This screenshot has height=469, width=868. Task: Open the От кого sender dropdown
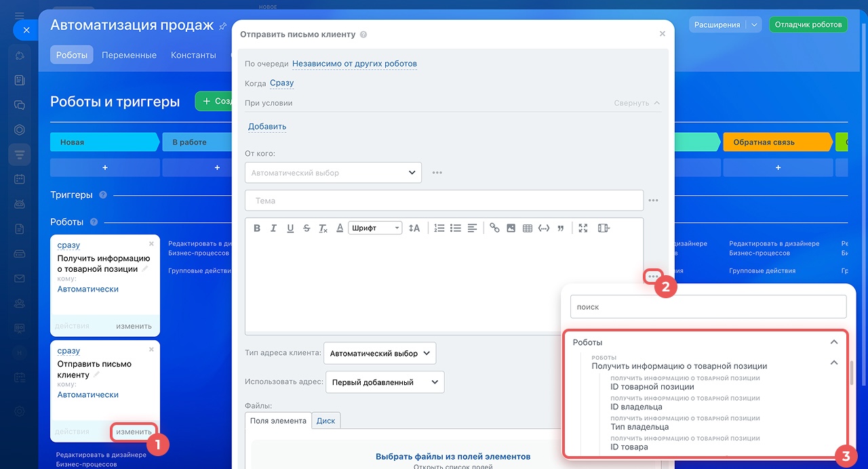(x=333, y=173)
